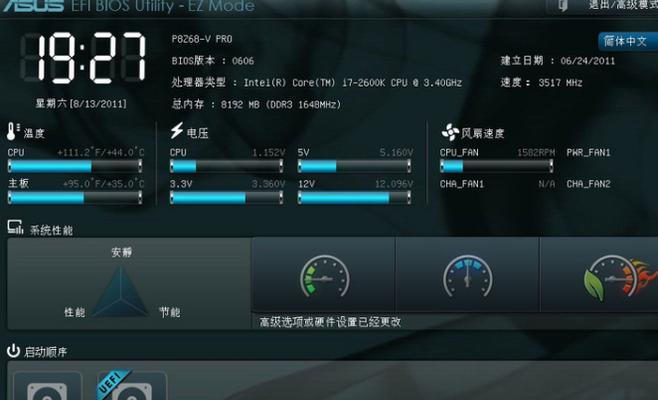This screenshot has width=658, height=400.
Task: Open the 简体中文 language dropdown
Action: (628, 41)
